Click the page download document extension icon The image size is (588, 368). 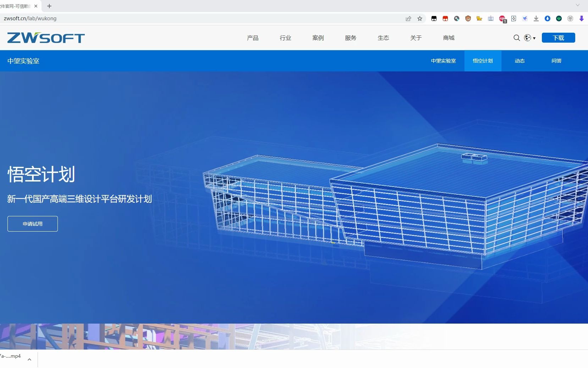tap(513, 18)
